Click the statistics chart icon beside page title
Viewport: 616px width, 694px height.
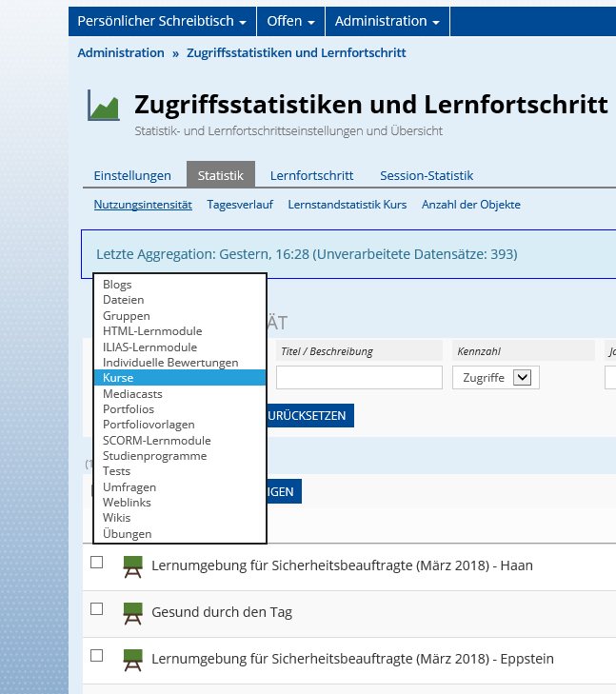coord(103,105)
